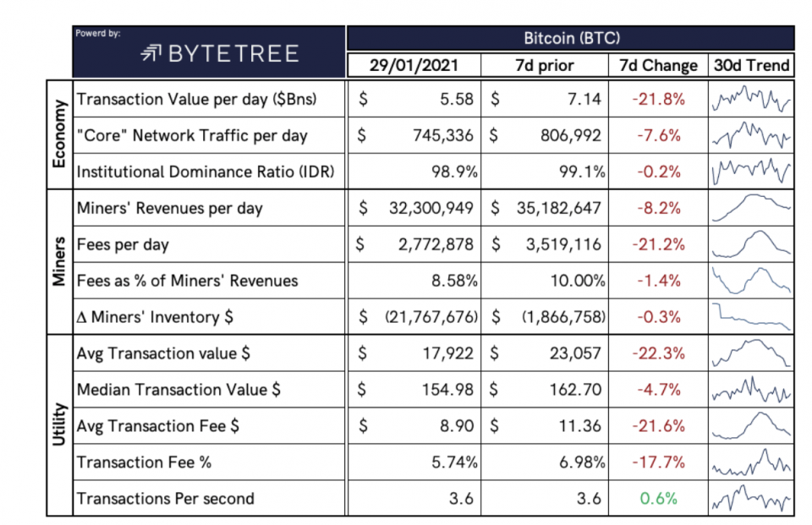Click the ByteTree logo icon
This screenshot has width=812, height=525.
[x=152, y=54]
